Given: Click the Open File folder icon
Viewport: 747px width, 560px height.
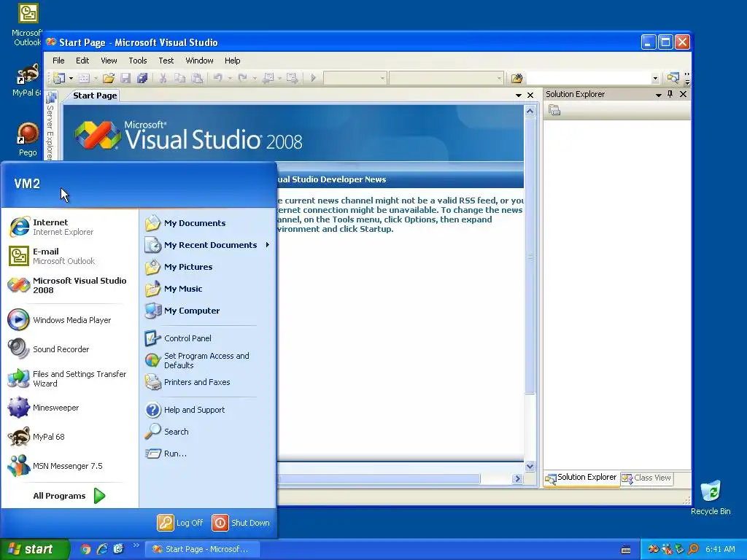Looking at the screenshot, I should pos(109,77).
